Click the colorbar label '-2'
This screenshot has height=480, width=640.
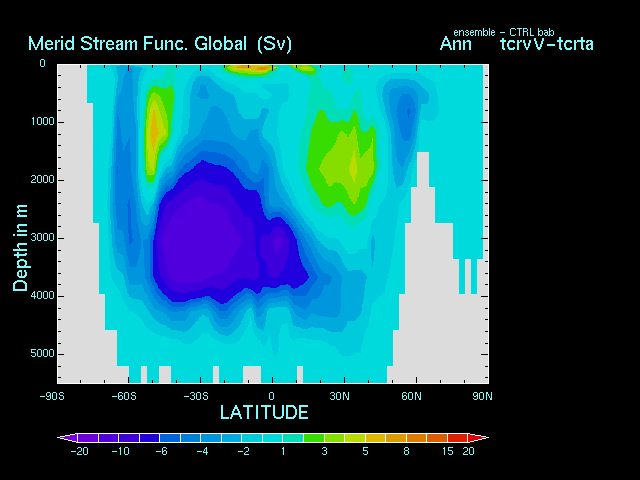pyautogui.click(x=244, y=451)
